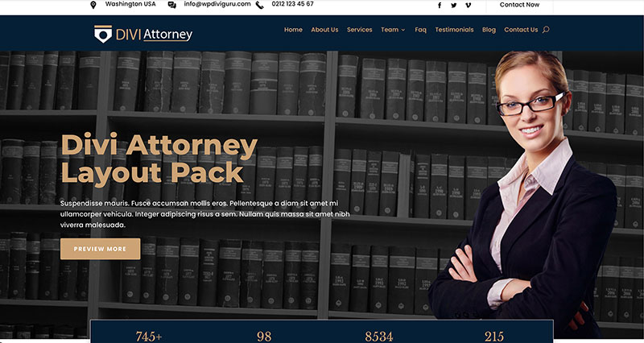Expand the Team dropdown menu
The width and height of the screenshot is (644, 343).
[x=393, y=30]
